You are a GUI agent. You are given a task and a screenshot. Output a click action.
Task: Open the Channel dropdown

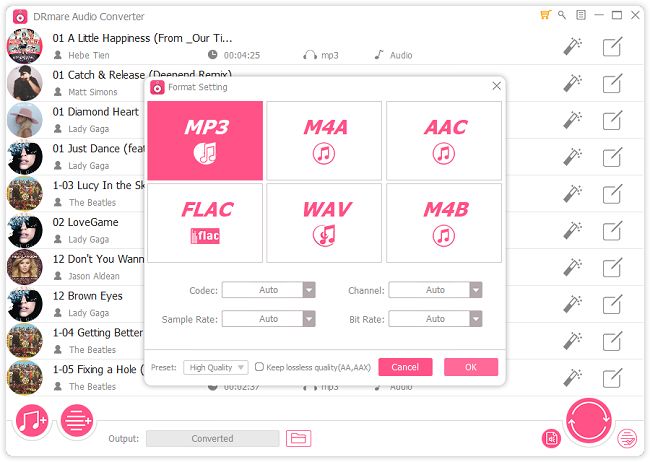click(435, 290)
